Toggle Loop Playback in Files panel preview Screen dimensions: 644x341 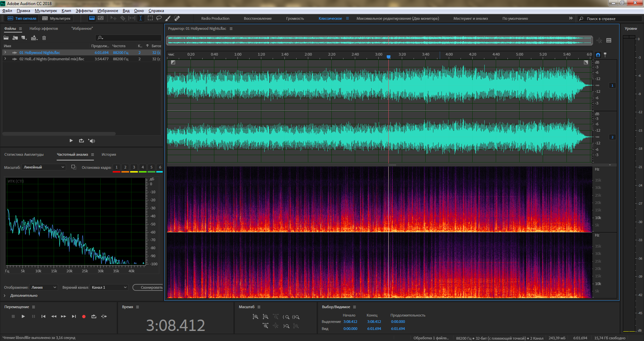[82, 141]
